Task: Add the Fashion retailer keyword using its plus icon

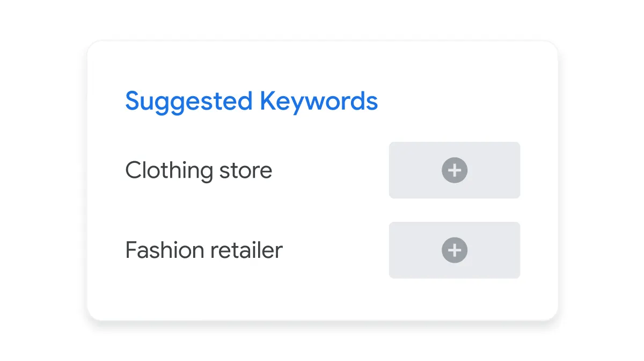Action: point(454,250)
